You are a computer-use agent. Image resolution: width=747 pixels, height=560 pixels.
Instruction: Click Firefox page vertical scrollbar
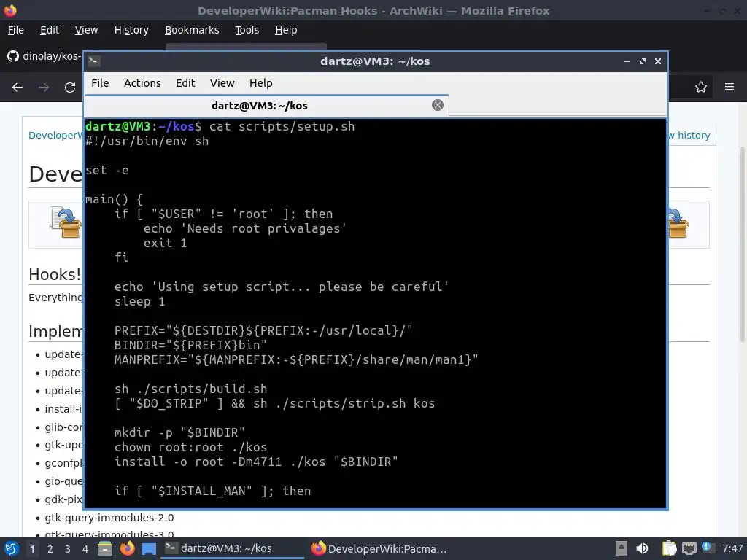pos(742,244)
